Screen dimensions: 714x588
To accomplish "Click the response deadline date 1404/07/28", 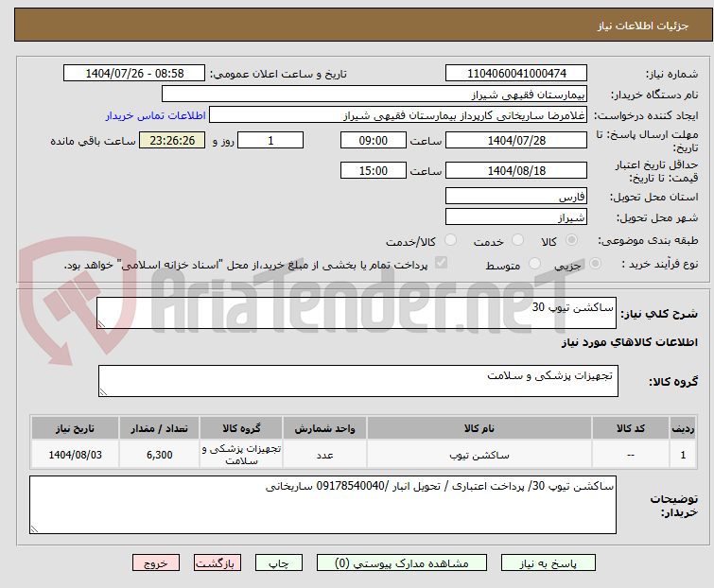I will click(516, 140).
